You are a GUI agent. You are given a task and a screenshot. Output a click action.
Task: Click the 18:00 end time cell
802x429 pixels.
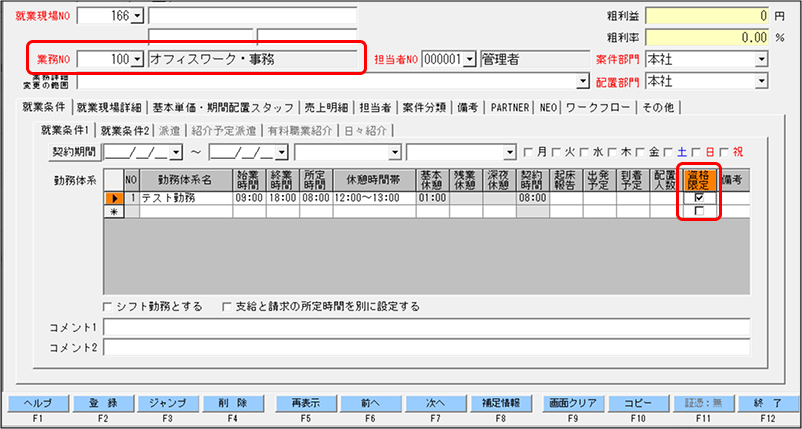(x=283, y=198)
